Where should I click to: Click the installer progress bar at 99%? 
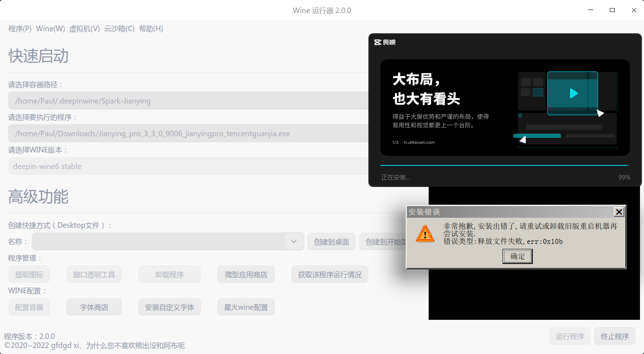(x=505, y=165)
